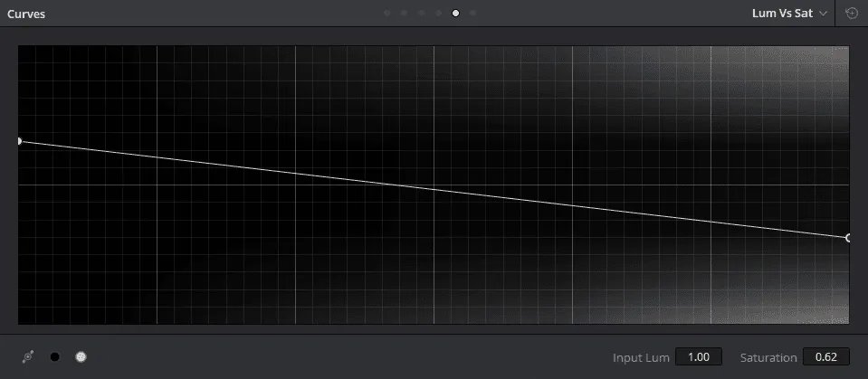Screen dimensions: 868x379
Task: Add a point at the curve's midpoint
Action: pyautogui.click(x=434, y=190)
